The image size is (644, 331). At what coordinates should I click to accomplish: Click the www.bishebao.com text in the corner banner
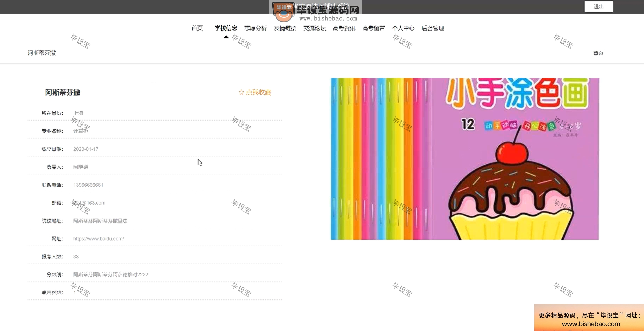click(591, 324)
